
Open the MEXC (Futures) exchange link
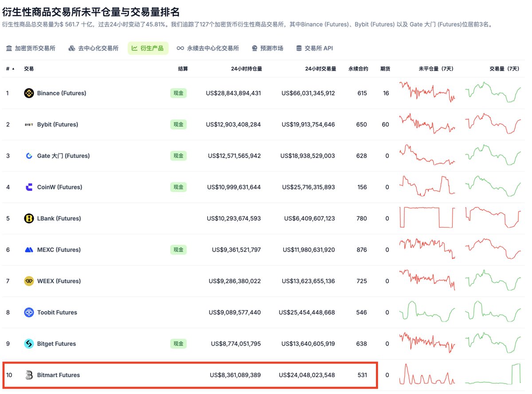click(59, 250)
